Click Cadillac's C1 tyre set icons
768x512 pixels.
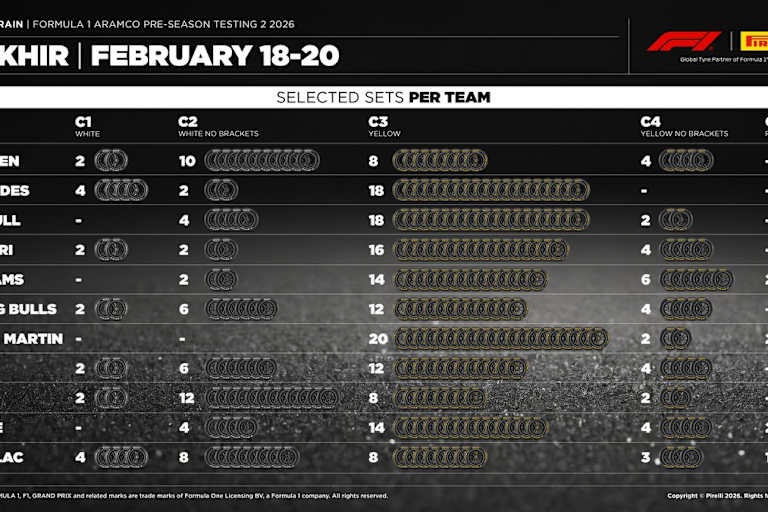(x=121, y=457)
